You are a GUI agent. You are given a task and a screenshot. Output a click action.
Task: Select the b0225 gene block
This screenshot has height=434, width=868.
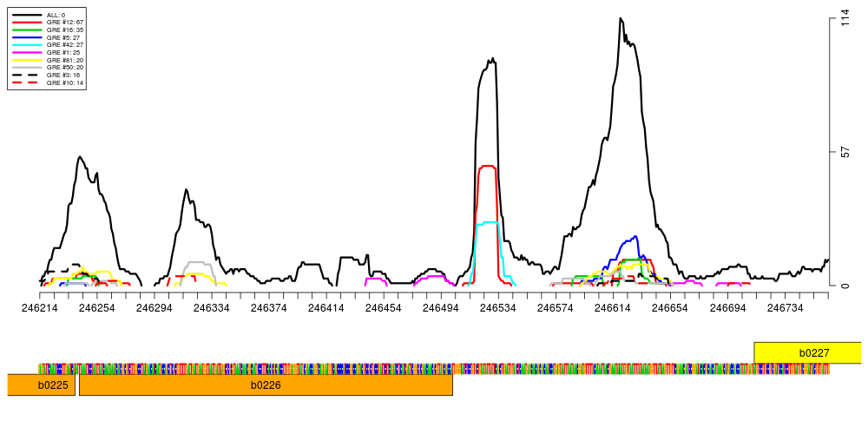(41, 385)
